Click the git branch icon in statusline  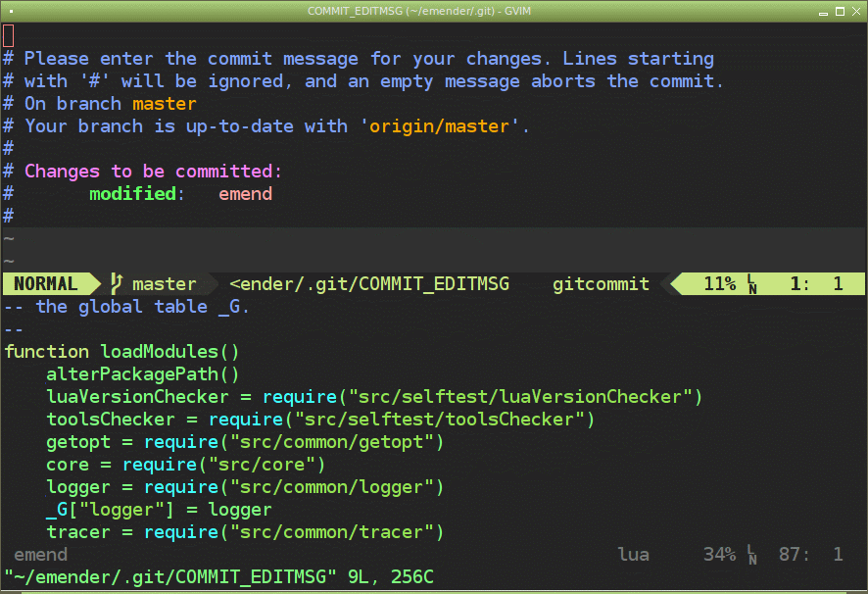click(x=116, y=283)
